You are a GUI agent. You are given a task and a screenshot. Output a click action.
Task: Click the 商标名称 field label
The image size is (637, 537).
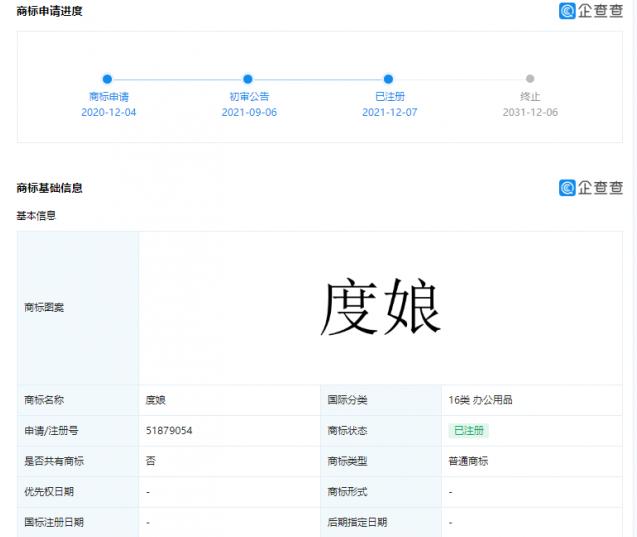tap(44, 400)
